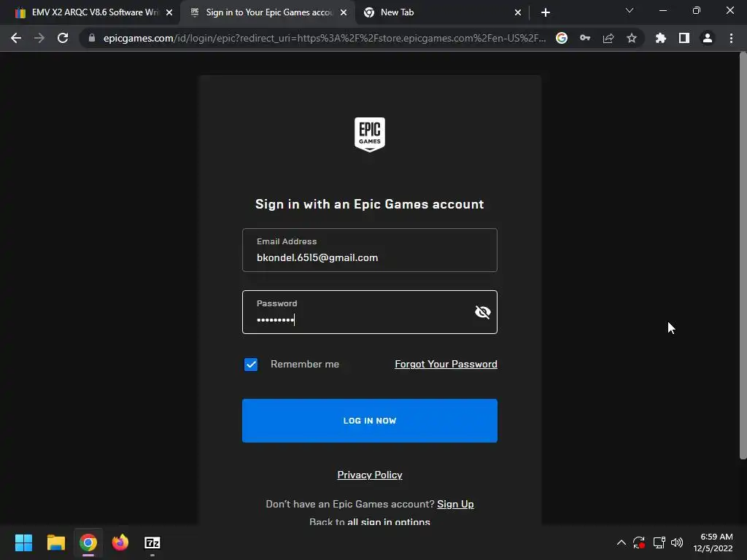
Task: Focus the Email Address field
Action: tap(370, 250)
